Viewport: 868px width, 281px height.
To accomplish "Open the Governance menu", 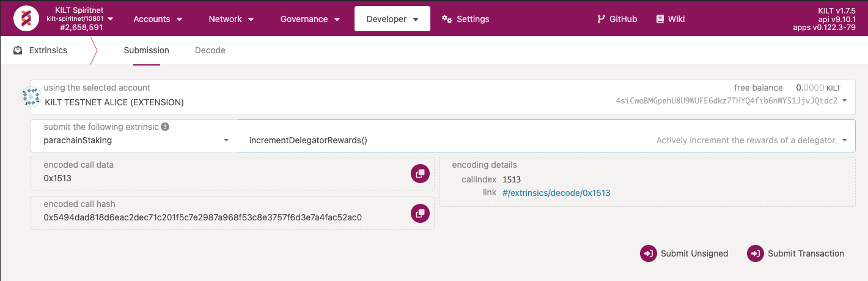I will coord(311,19).
